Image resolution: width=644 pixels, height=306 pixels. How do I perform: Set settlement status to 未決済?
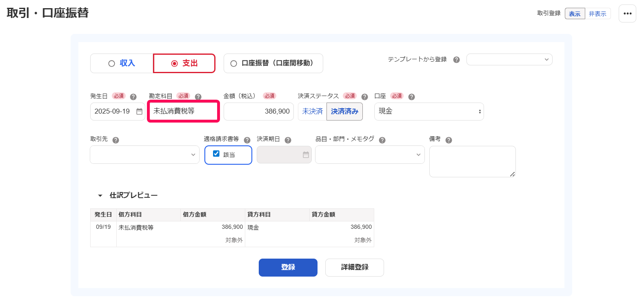click(x=312, y=112)
